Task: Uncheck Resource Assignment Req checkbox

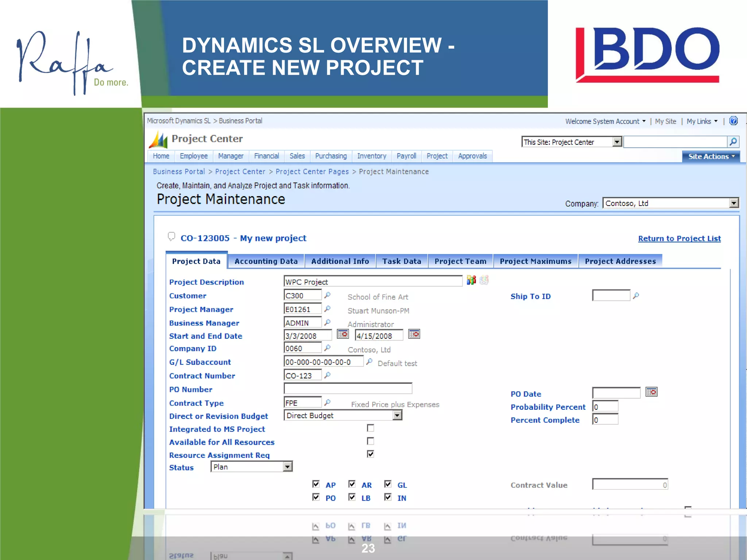Action: pyautogui.click(x=371, y=454)
